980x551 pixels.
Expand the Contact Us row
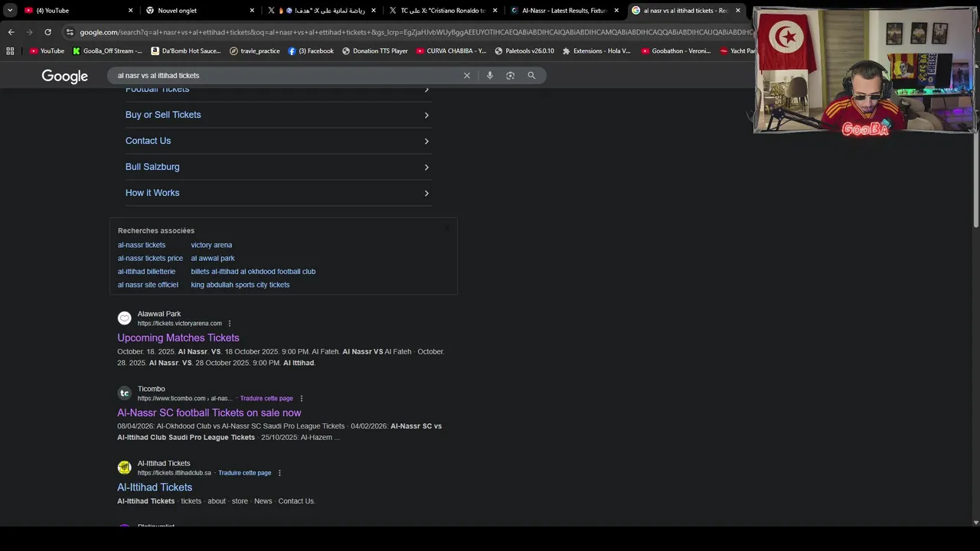click(279, 141)
